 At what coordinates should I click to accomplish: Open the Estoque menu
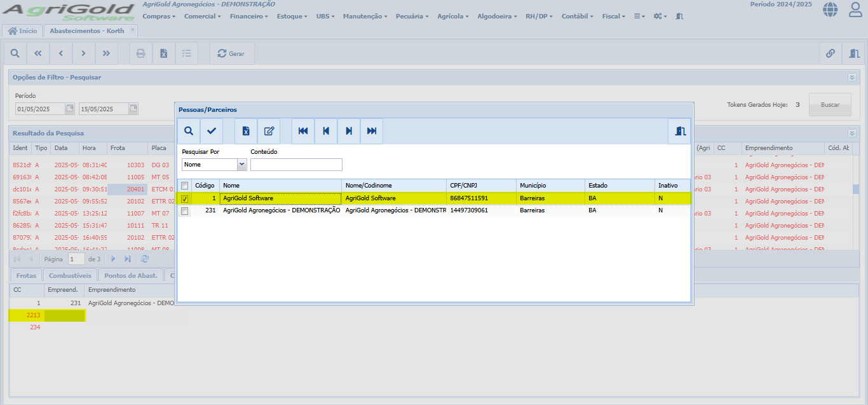point(292,16)
